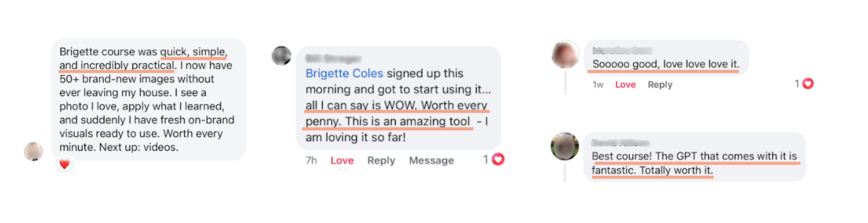This screenshot has height=223, width=868.
Task: Click the 1w timestamp
Action: [x=597, y=85]
